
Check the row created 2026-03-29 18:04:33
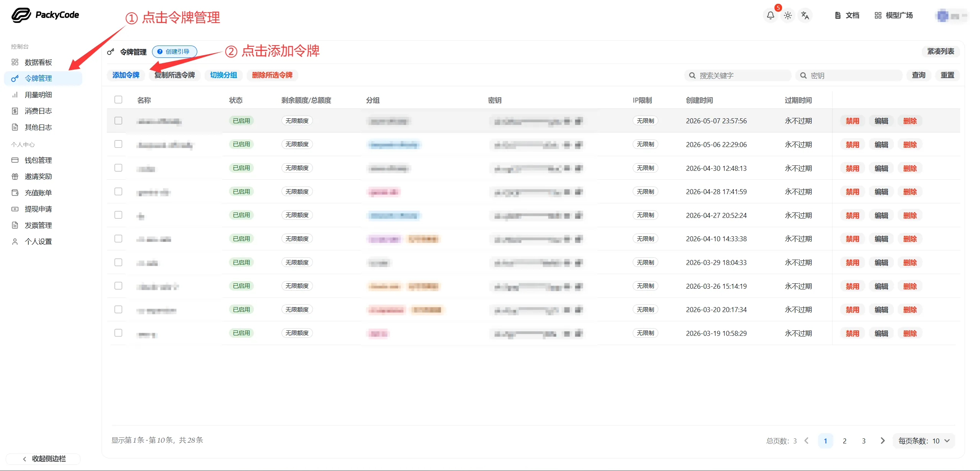[x=118, y=262]
